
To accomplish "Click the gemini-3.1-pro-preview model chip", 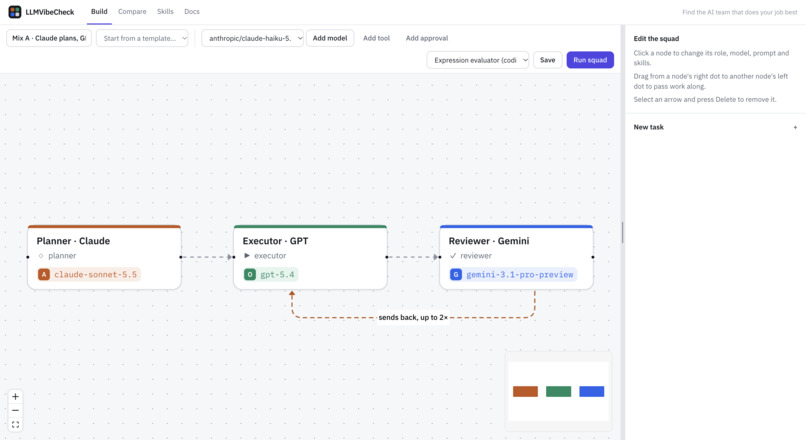I will pos(514,274).
